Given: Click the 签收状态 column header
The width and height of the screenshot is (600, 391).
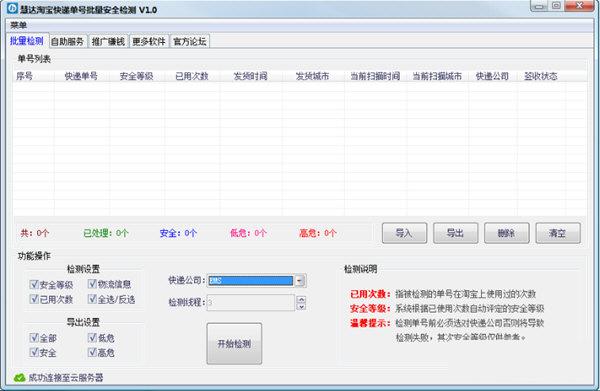Looking at the screenshot, I should point(540,76).
